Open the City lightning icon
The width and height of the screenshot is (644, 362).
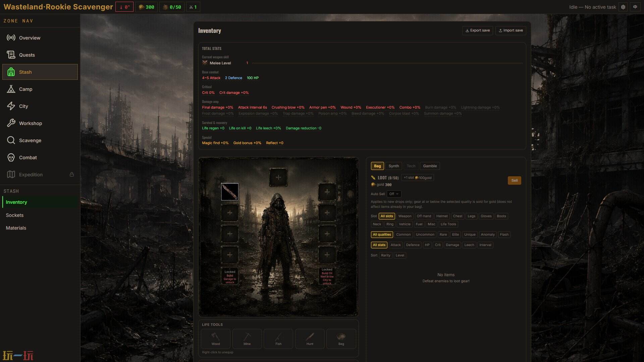coord(11,106)
